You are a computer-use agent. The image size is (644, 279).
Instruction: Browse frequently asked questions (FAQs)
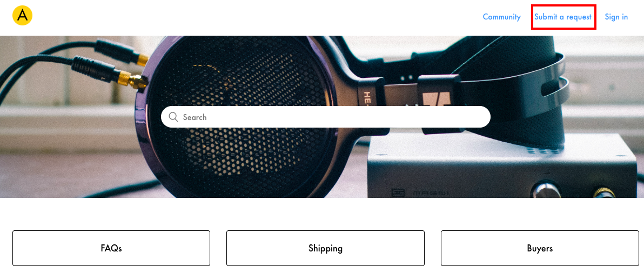pos(111,248)
